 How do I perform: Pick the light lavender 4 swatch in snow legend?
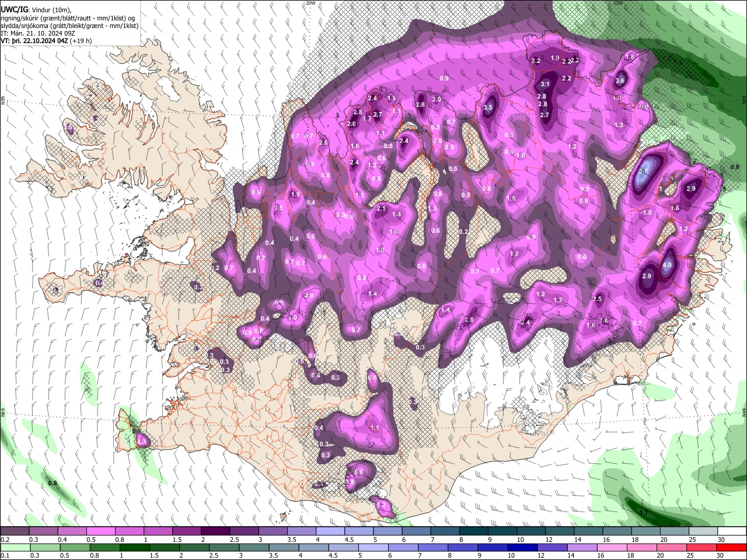(330, 531)
